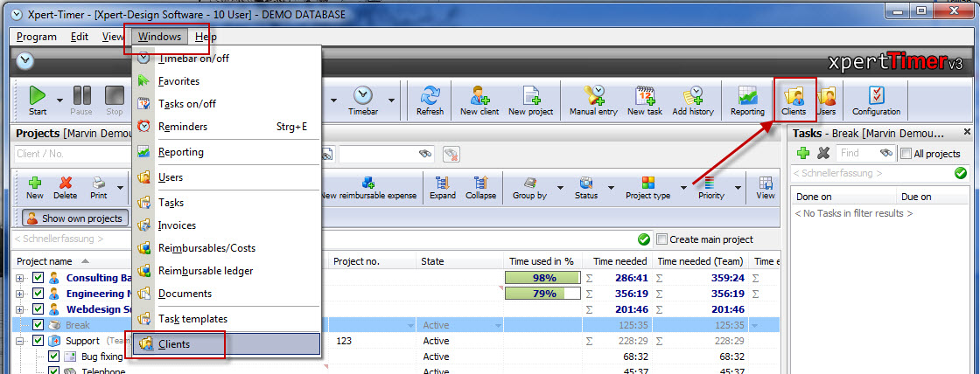Select Reminders menu entry
Image resolution: width=980 pixels, height=374 pixels.
pyautogui.click(x=227, y=127)
